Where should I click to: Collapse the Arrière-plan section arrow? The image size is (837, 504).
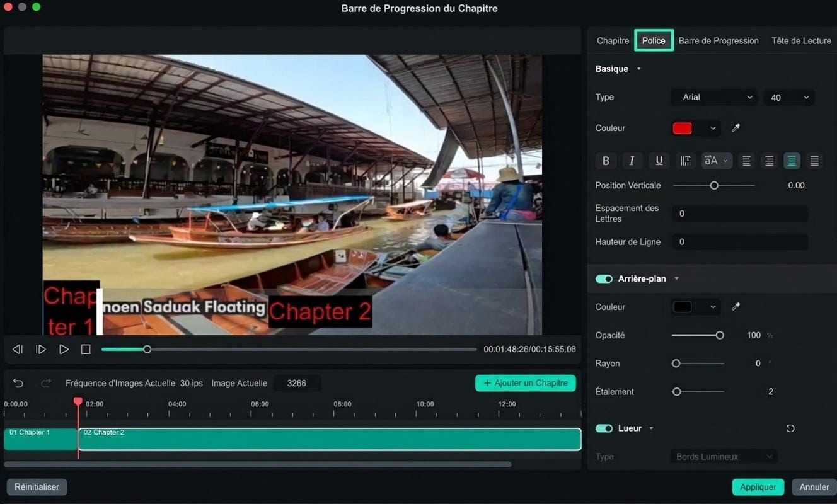(676, 278)
